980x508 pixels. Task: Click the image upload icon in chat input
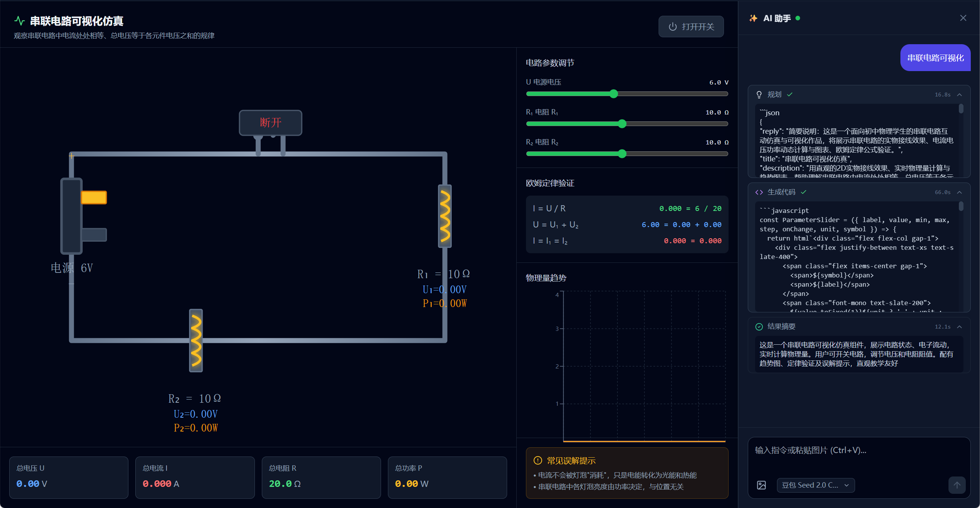(x=761, y=485)
